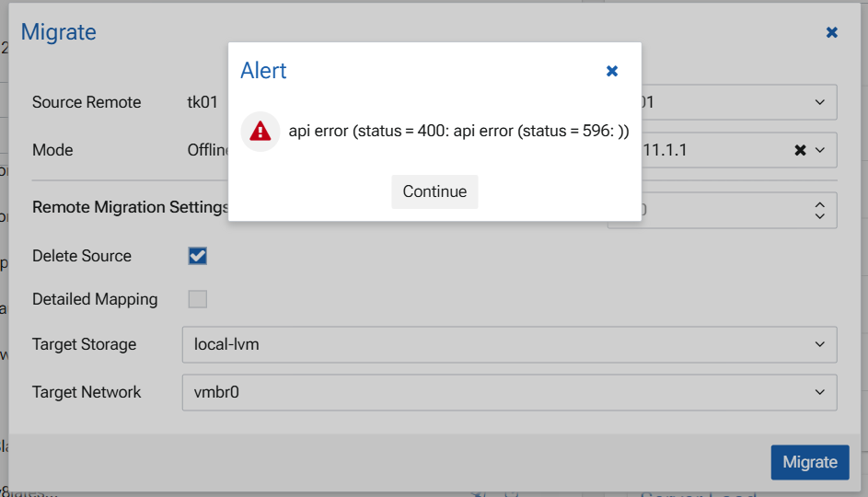Viewport: 868px width, 497px height.
Task: Expand the top-right dropdown ending in 01
Action: [820, 102]
